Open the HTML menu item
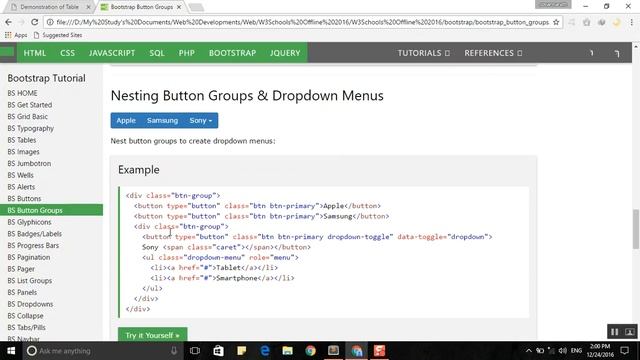Screen dimensions: 640x360 pyautogui.click(x=35, y=53)
